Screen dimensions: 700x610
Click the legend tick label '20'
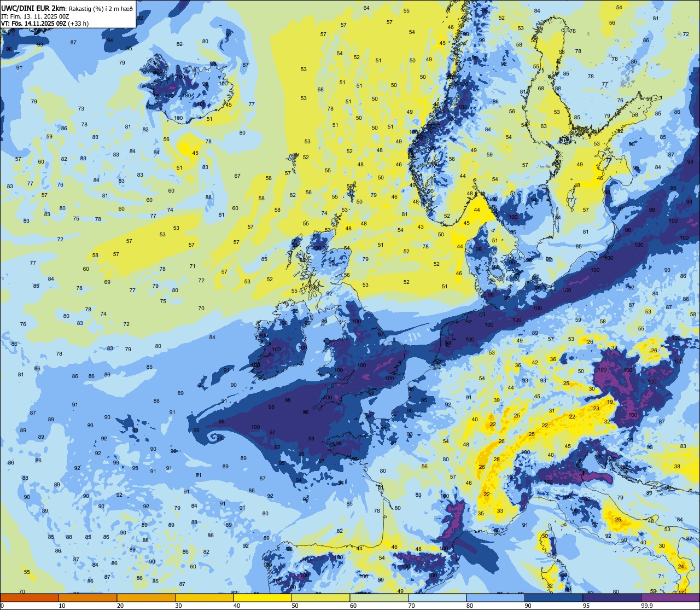coord(120,606)
